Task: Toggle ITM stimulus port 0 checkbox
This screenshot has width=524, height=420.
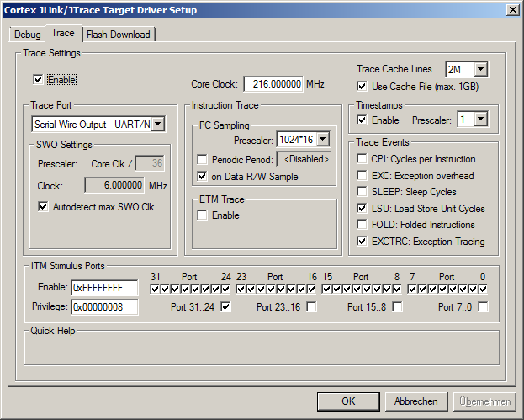Action: [x=484, y=289]
